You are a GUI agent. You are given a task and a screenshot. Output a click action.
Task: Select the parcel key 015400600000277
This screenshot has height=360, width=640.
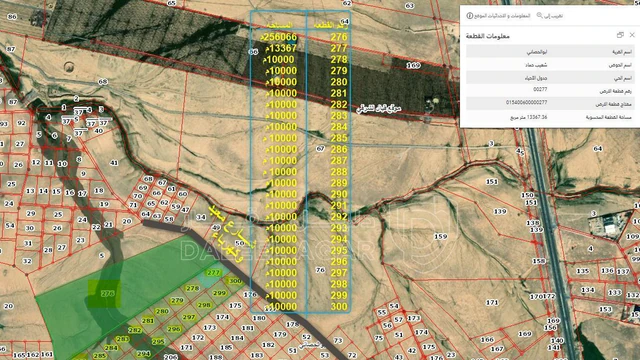(x=527, y=102)
